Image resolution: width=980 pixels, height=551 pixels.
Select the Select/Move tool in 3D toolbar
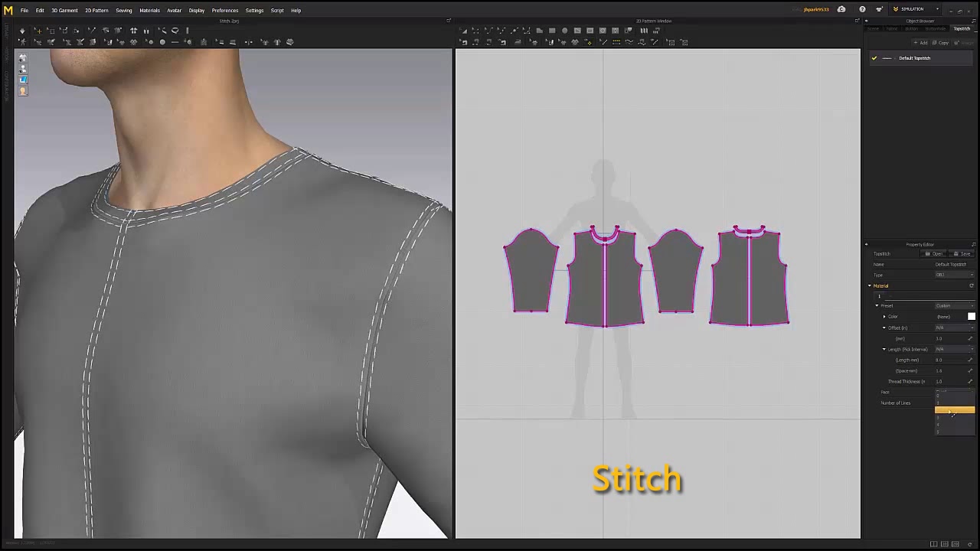point(38,31)
